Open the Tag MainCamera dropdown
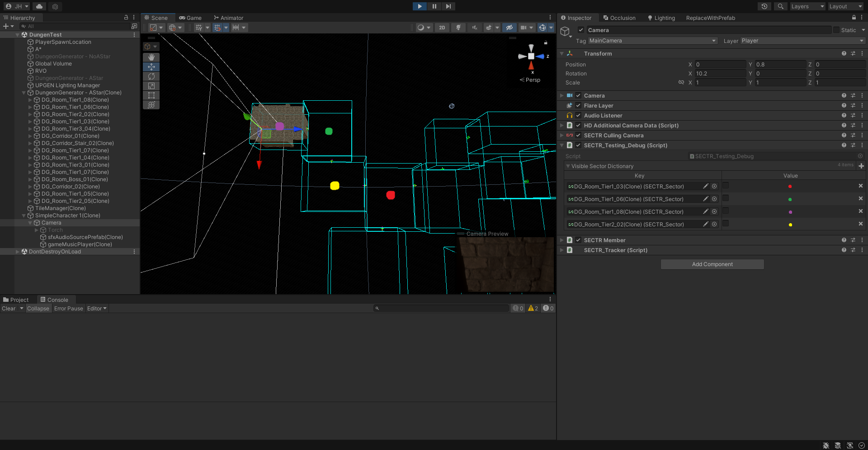The height and width of the screenshot is (450, 868). point(652,41)
